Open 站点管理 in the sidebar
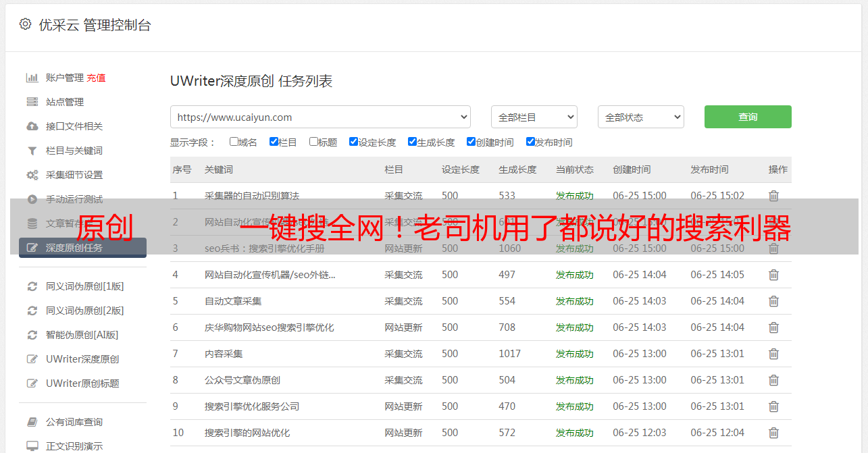The height and width of the screenshot is (453, 868). pos(65,102)
